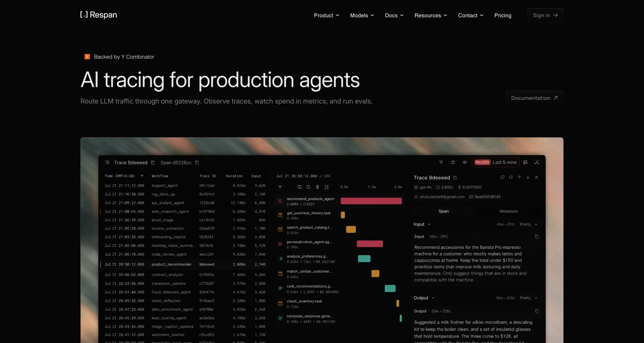The image size is (644, 343).
Task: Click the fraud_detection_agent row
Action: [x=185, y=292]
